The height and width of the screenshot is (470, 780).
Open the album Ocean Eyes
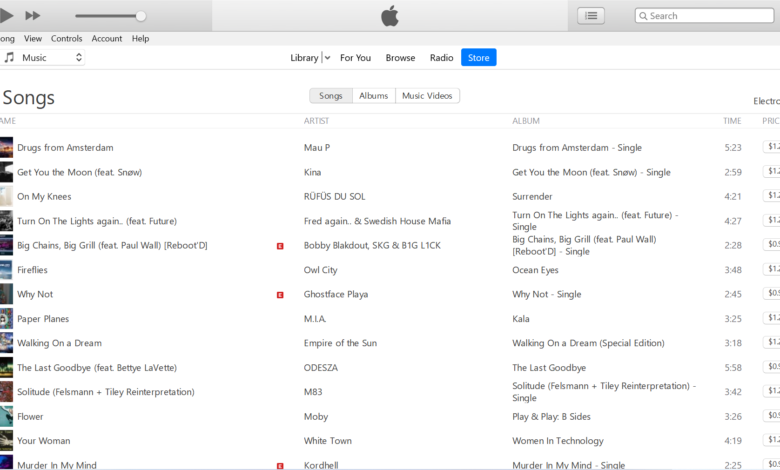click(x=535, y=270)
